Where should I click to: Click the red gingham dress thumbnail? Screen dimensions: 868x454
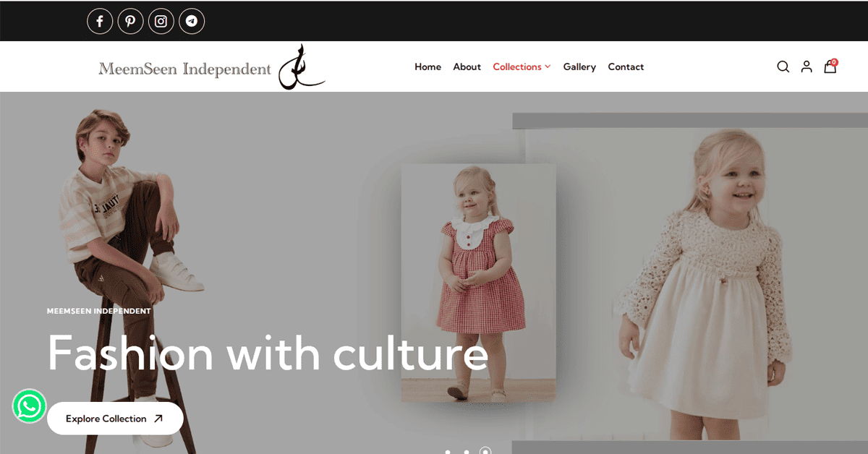point(479,283)
